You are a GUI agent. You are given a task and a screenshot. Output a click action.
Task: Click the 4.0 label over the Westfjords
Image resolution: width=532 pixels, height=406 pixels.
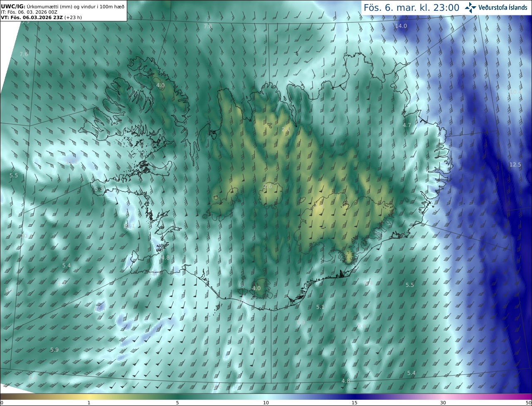click(x=160, y=85)
